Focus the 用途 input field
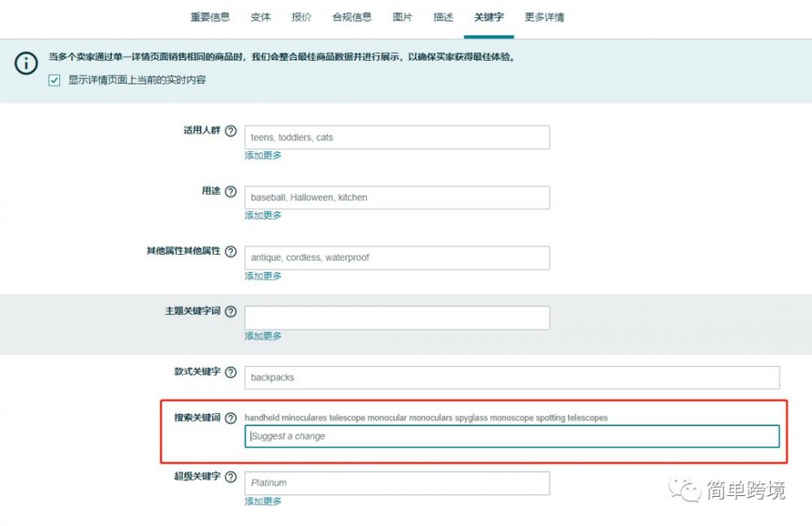Image resolution: width=812 pixels, height=526 pixels. pyautogui.click(x=397, y=197)
